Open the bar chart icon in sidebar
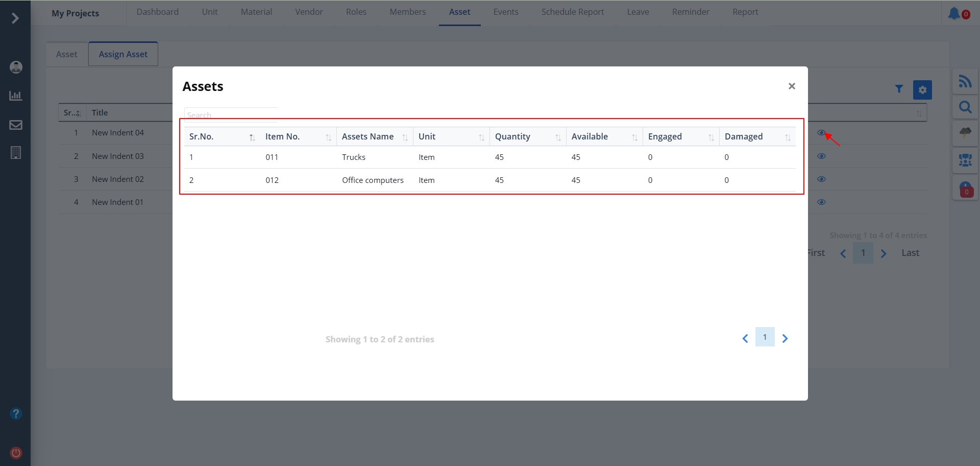Viewport: 980px width, 466px height. click(16, 96)
